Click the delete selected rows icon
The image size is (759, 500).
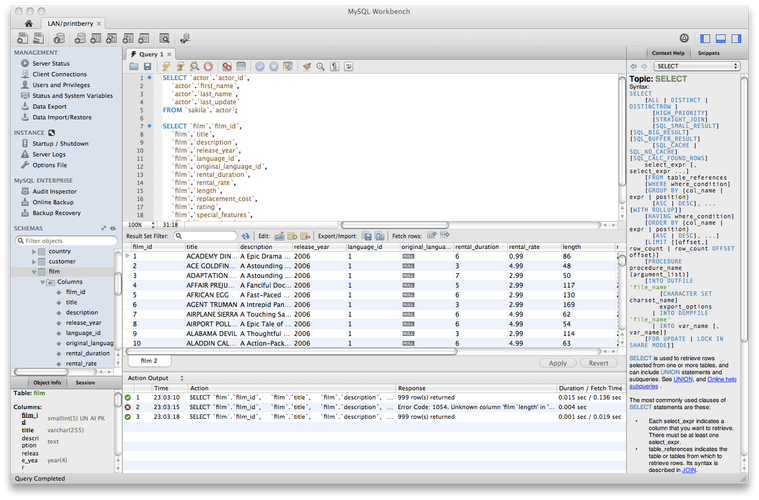tap(305, 236)
